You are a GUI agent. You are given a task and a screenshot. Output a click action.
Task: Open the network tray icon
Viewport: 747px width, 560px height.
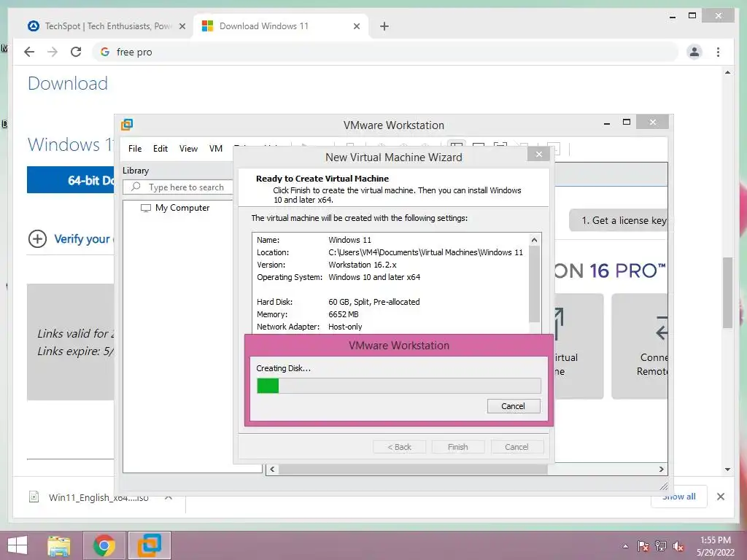pyautogui.click(x=661, y=546)
